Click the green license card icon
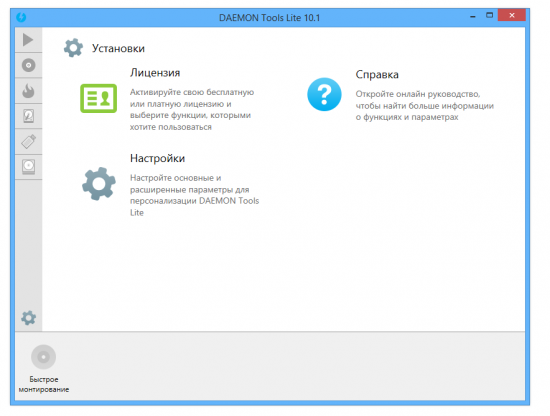The width and height of the screenshot is (550, 416). click(99, 98)
